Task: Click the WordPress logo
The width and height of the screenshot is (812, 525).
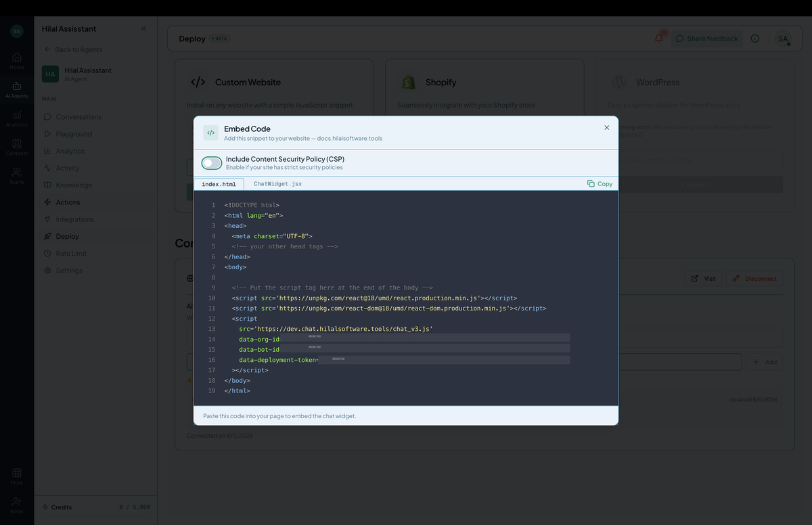Action: pyautogui.click(x=619, y=83)
